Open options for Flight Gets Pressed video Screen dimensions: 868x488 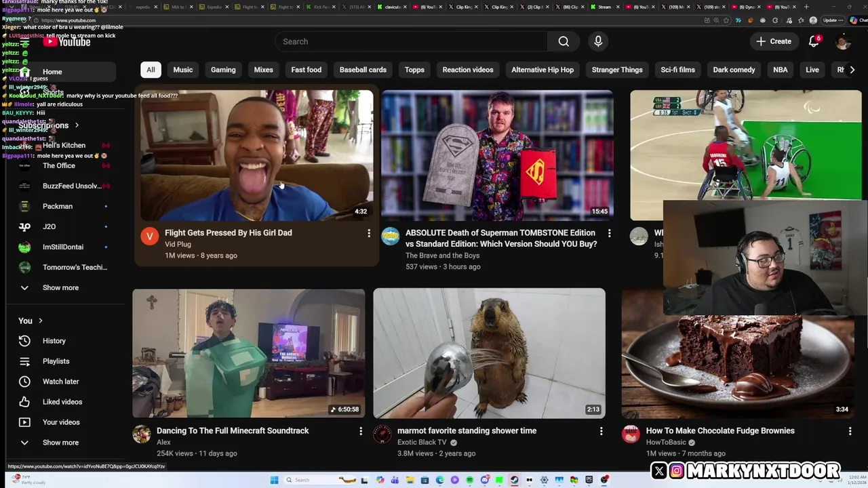pos(369,233)
